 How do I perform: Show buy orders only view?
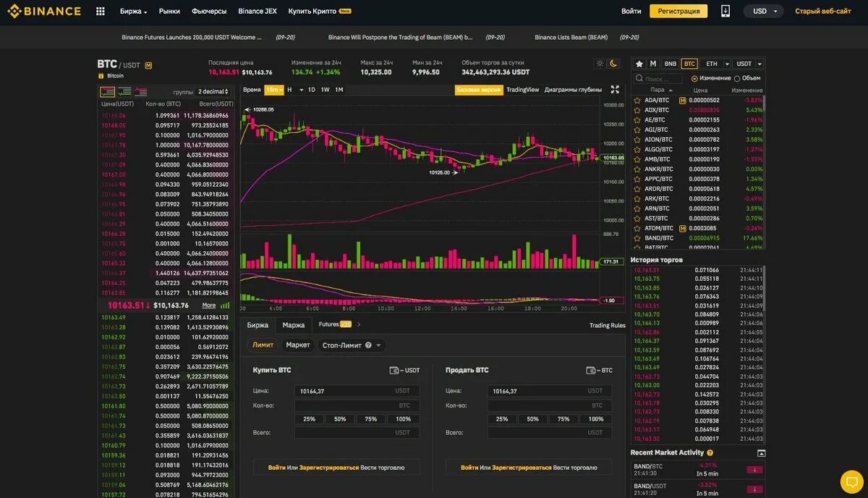[124, 92]
